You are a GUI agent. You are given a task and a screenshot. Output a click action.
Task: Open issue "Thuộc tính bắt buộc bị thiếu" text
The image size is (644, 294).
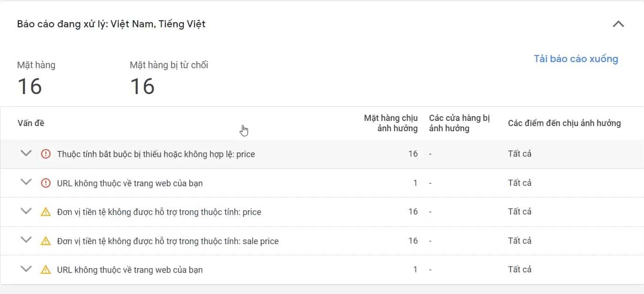[155, 154]
